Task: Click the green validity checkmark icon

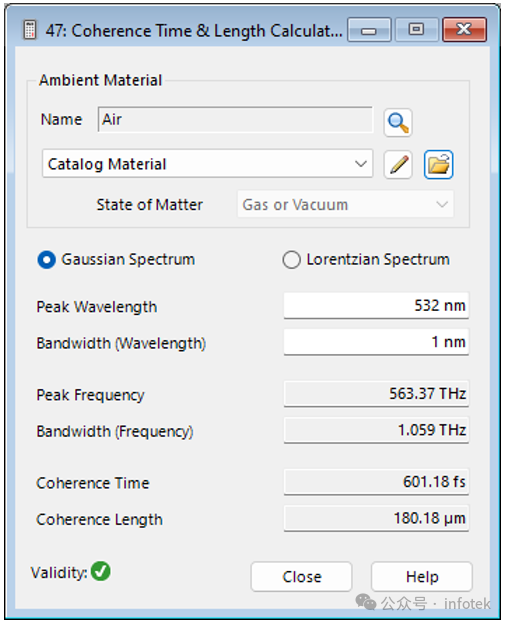Action: 101,571
